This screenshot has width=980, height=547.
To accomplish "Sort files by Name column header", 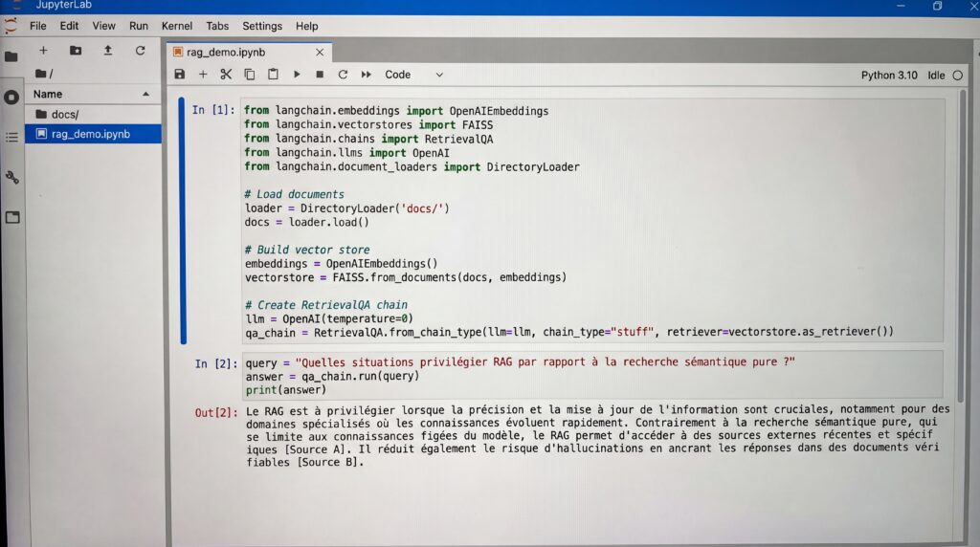I will (x=92, y=95).
